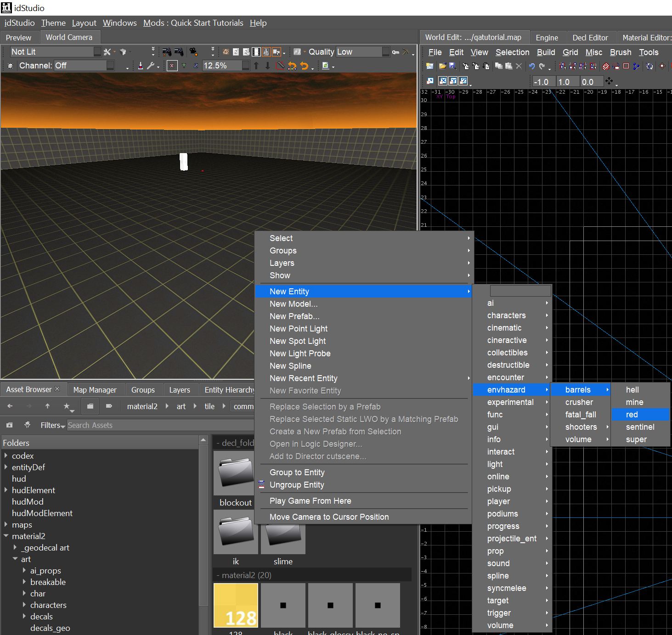Toggle the Z axis button in camera toolbar

pyautogui.click(x=196, y=66)
